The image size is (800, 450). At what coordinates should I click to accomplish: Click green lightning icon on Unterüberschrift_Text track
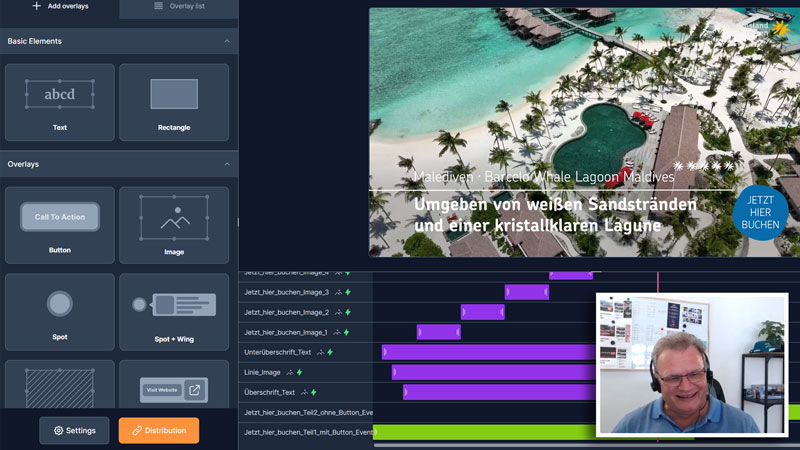coord(330,352)
